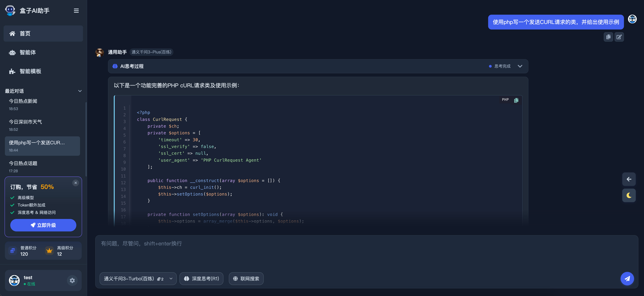Viewport: 644px width, 296px height.
Task: Send the message with paper plane button
Action: (627, 279)
